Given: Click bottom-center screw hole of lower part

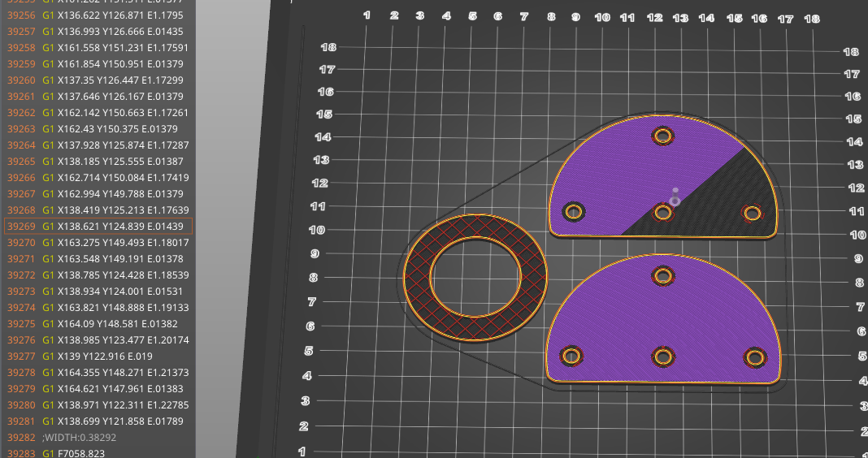Looking at the screenshot, I should (x=663, y=356).
